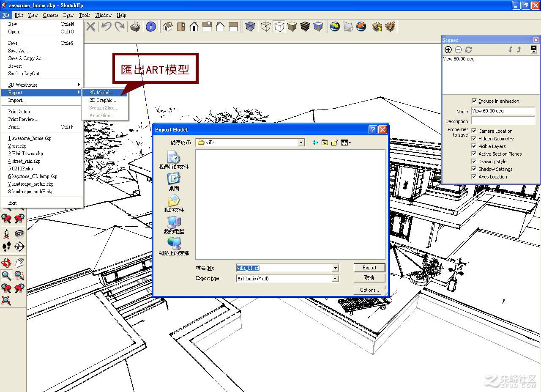Click the Share Model icon
The height and width of the screenshot is (392, 541).
tap(390, 27)
